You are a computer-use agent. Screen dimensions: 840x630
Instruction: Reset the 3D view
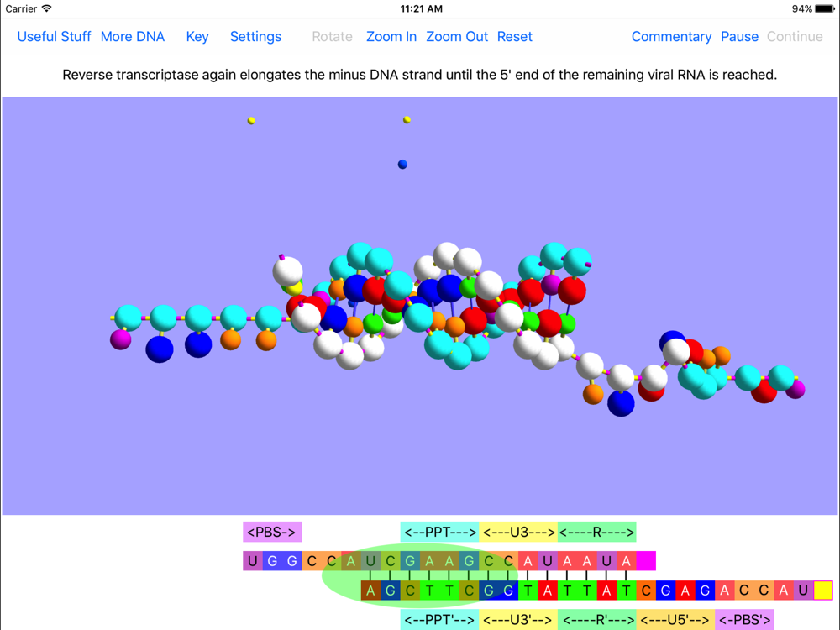click(x=514, y=36)
